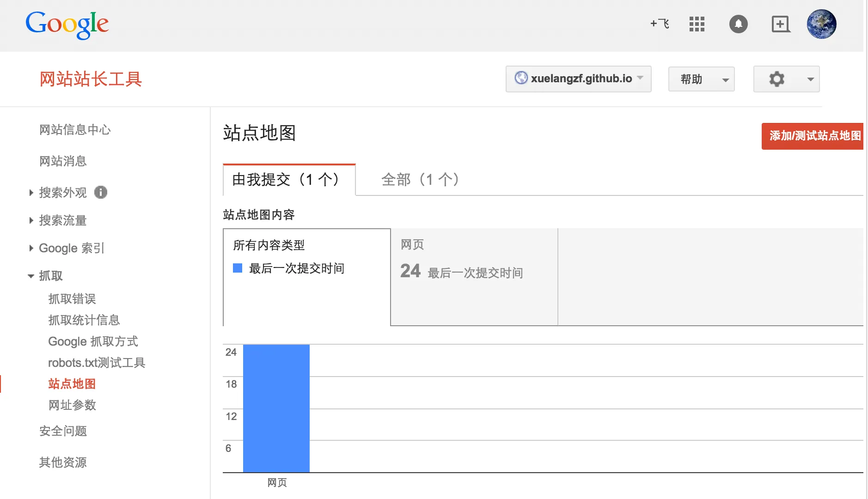Open the notifications bell icon
The width and height of the screenshot is (868, 499).
[738, 24]
